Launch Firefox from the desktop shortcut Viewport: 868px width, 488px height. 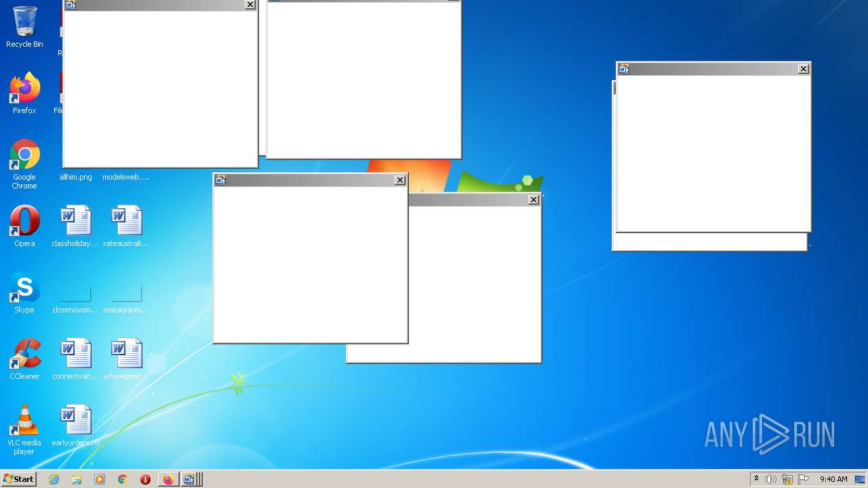[x=24, y=94]
